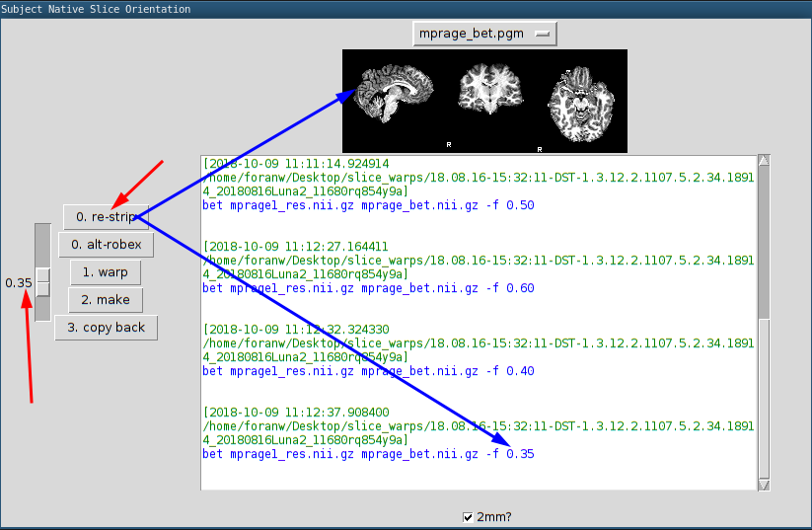This screenshot has width=812, height=530.
Task: Click the sagittal brain slice image
Action: [x=396, y=97]
